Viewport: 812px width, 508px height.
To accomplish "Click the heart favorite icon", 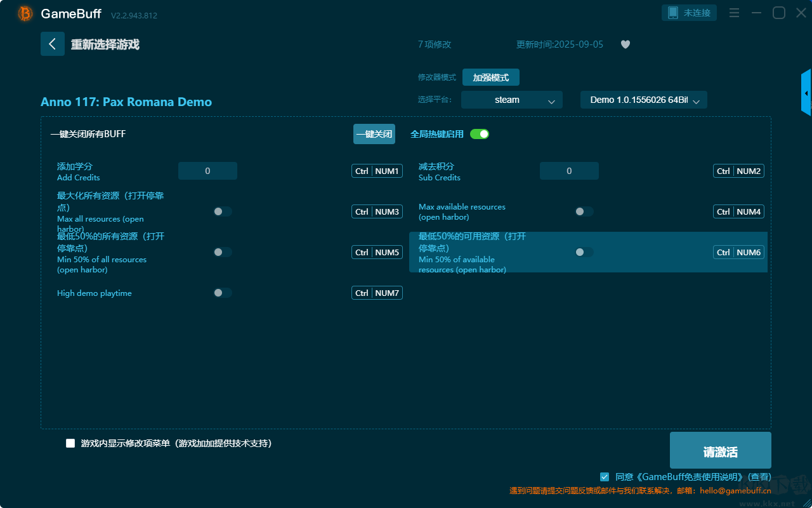I will [625, 44].
